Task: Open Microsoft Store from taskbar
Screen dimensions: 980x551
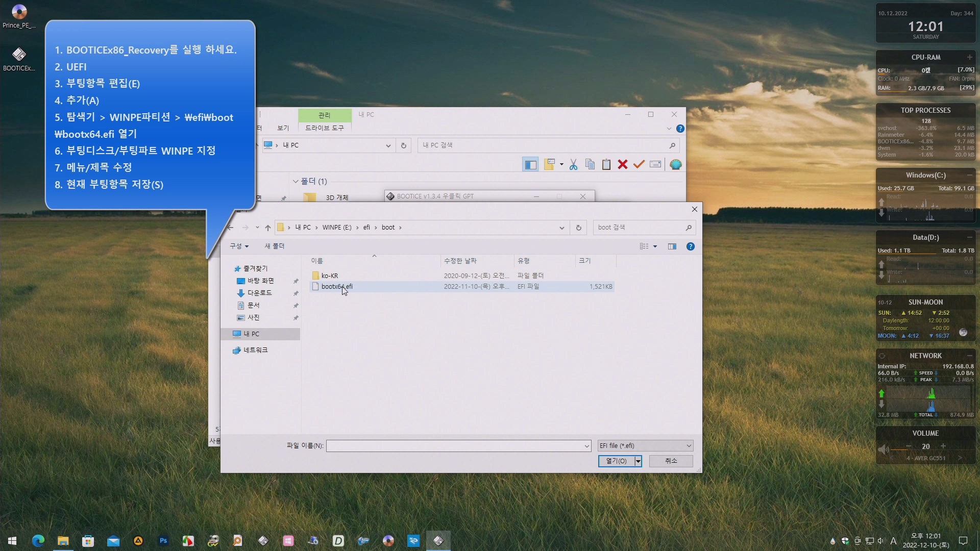Action: pyautogui.click(x=88, y=541)
